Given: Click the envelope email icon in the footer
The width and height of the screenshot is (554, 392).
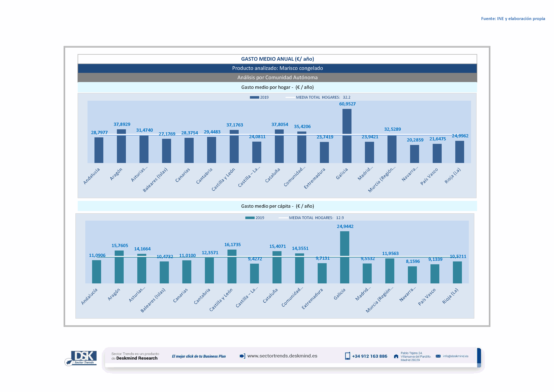Looking at the screenshot, I should point(438,356).
